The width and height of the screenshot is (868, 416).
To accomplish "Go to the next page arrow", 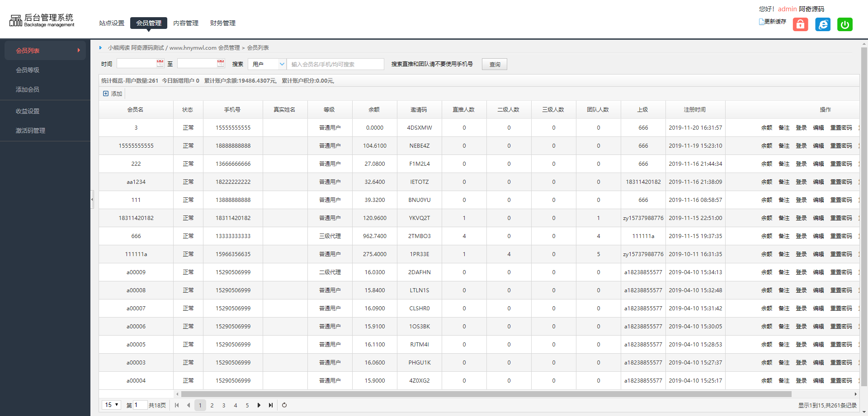I will (x=259, y=405).
